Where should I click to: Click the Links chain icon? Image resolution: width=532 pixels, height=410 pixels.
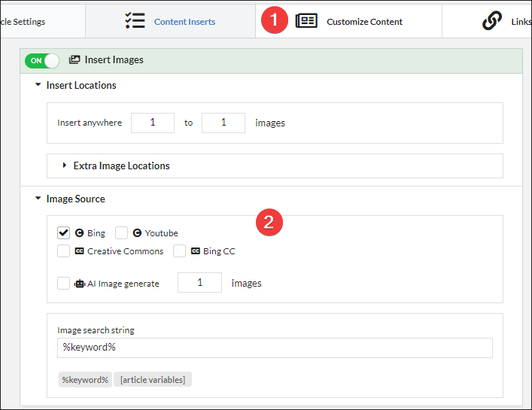click(x=492, y=20)
